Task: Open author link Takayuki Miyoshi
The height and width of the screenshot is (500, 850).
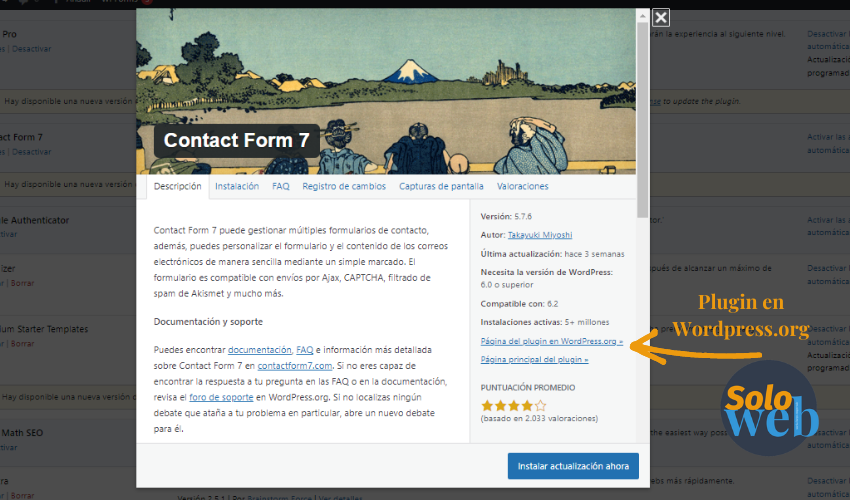Action: (540, 235)
